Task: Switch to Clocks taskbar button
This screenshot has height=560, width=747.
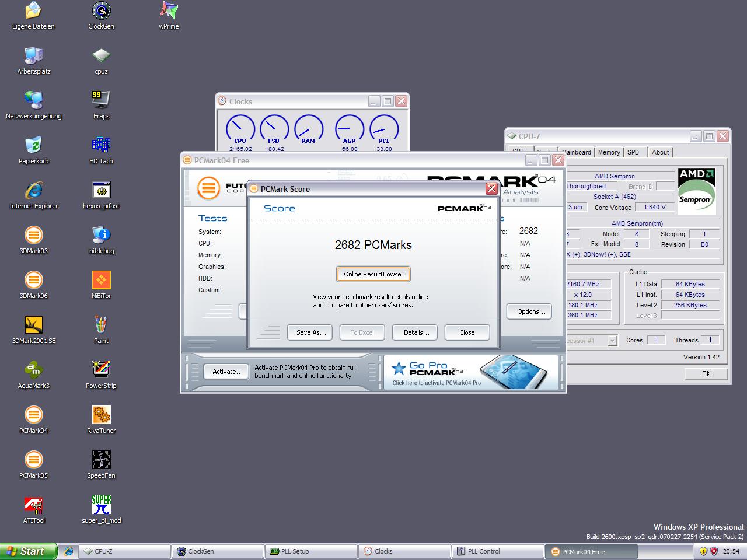Action: tap(404, 551)
